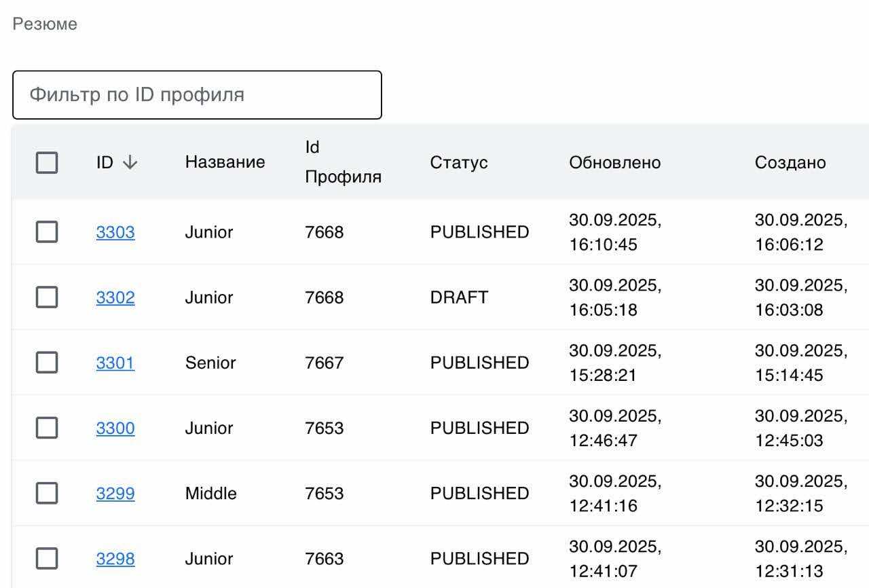Follow the 3301 ID link
This screenshot has width=869, height=588.
pyautogui.click(x=115, y=363)
